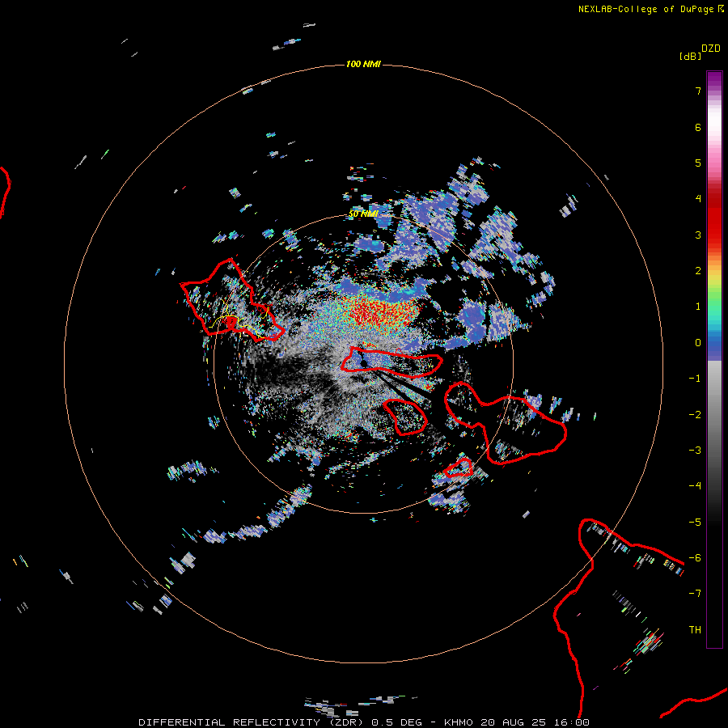The image size is (728, 728).
Task: Click the 50 NMI range ring label
Action: coord(363,214)
